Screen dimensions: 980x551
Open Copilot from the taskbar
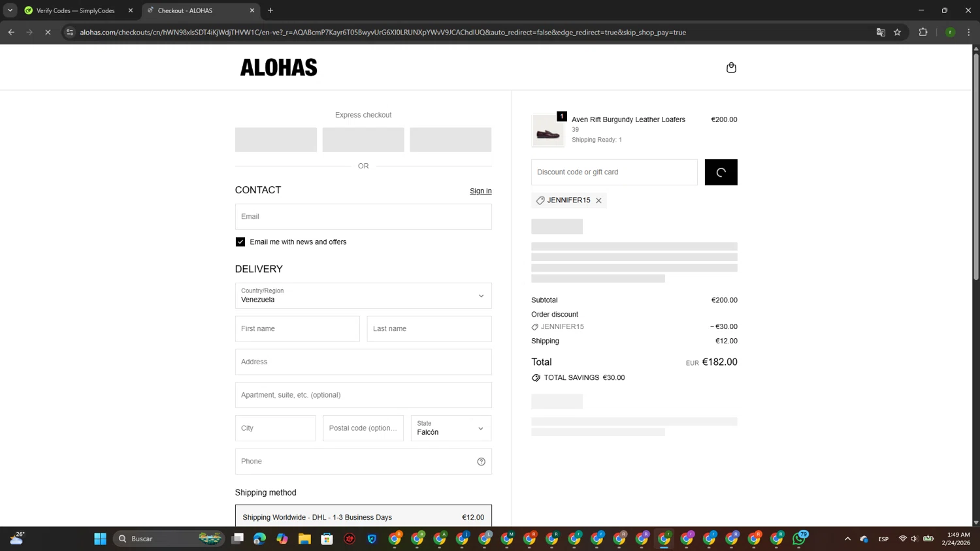pos(282,539)
